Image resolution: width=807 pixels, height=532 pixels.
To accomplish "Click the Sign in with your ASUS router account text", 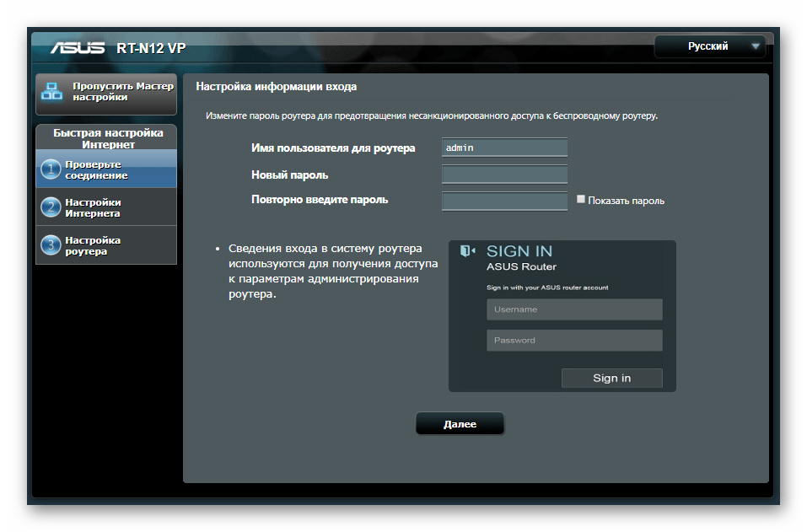I will point(547,287).
